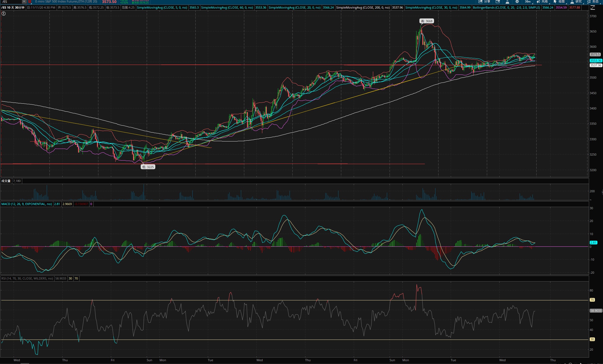This screenshot has width=603, height=364.
Task: Open chart settings gear icon
Action: coord(517,2)
